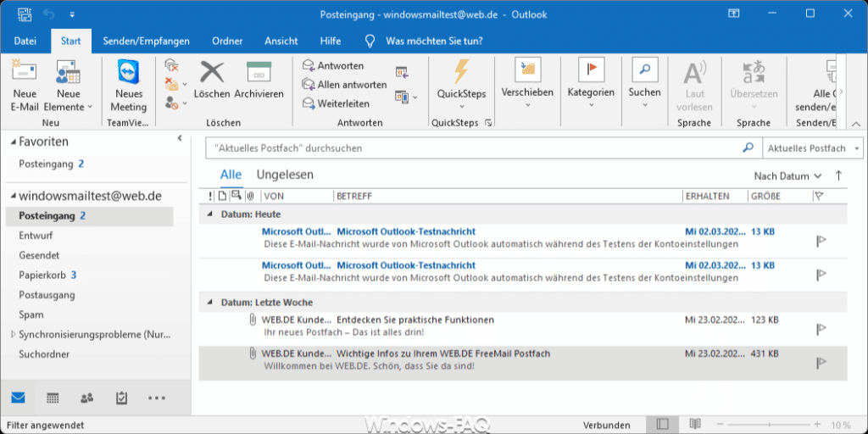Create a new e-mail with Neue E-Mail
The width and height of the screenshot is (868, 434).
(25, 86)
